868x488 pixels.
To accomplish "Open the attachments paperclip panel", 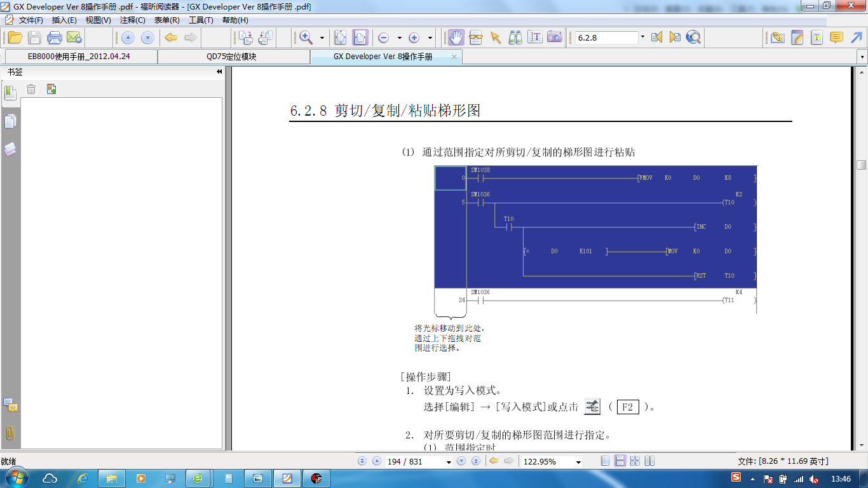I will click(10, 433).
